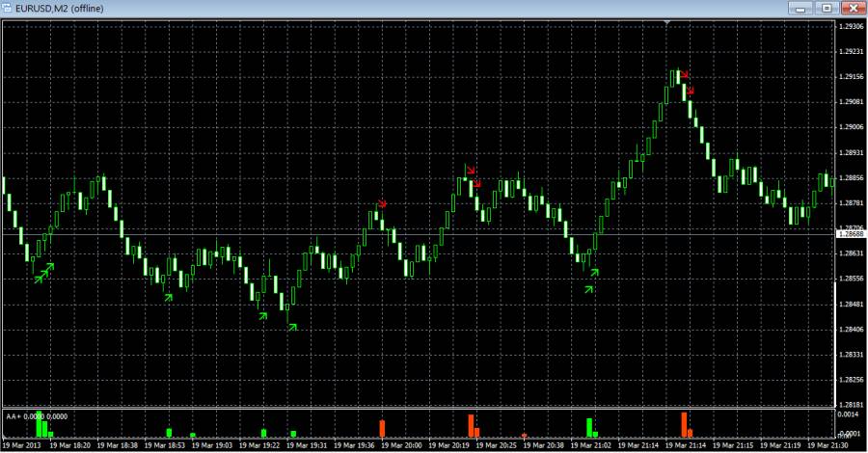Maximize the EURUSD chart window
The image size is (868, 453).
pyautogui.click(x=826, y=8)
